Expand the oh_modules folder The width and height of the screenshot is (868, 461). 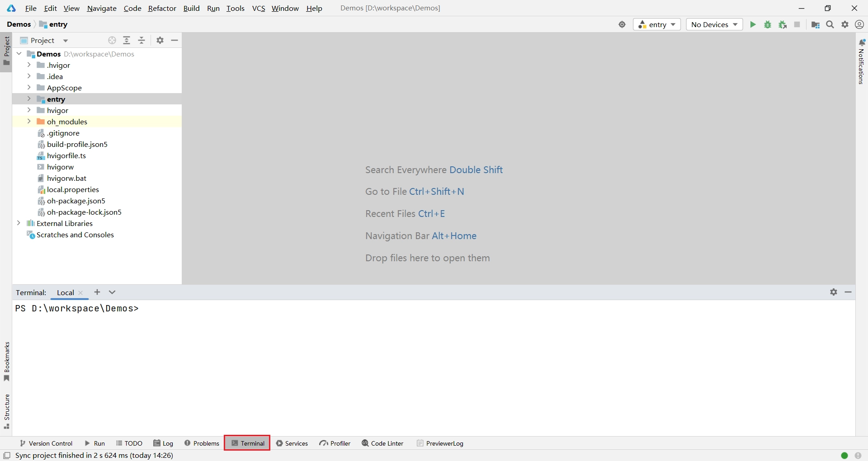pos(29,122)
